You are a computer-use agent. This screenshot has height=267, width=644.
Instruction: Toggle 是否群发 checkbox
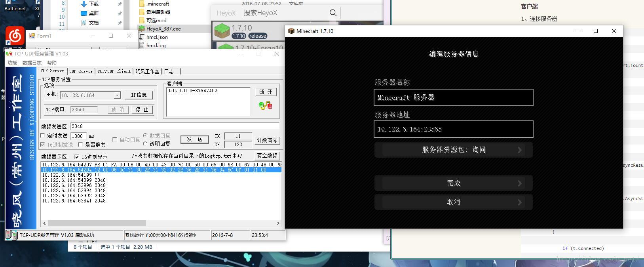click(x=81, y=145)
